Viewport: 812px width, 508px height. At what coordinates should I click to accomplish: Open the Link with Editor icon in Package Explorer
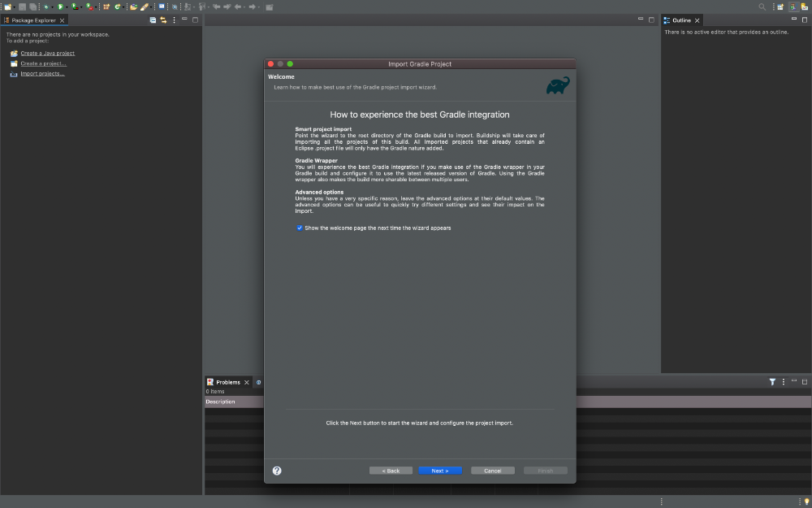163,20
